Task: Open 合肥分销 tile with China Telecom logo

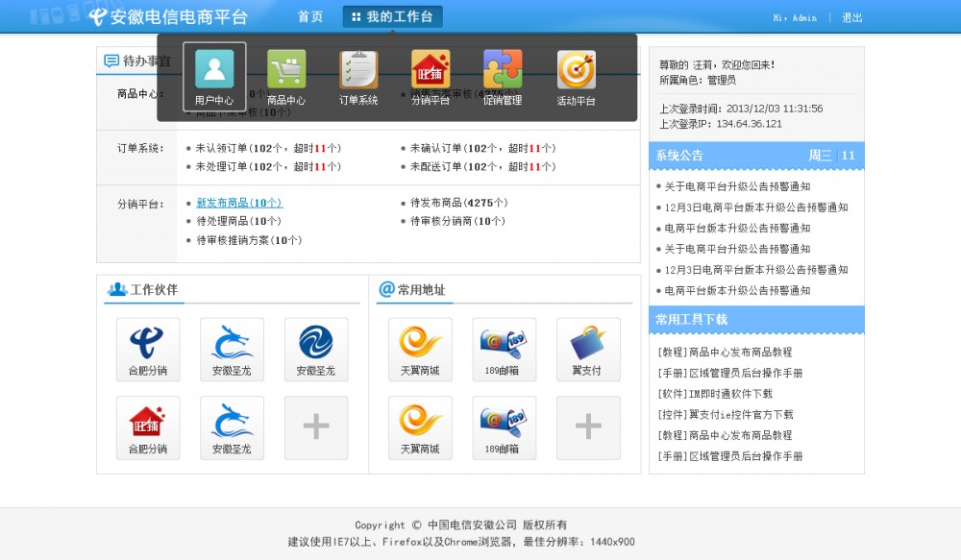Action: click(148, 350)
